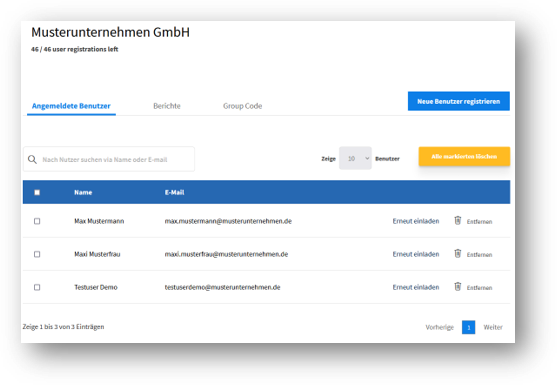
Task: Click the search magnifier icon
Action: pyautogui.click(x=32, y=159)
